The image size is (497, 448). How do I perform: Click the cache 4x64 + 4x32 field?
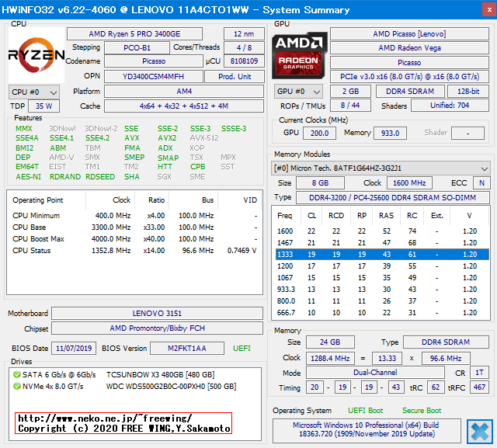[184, 106]
